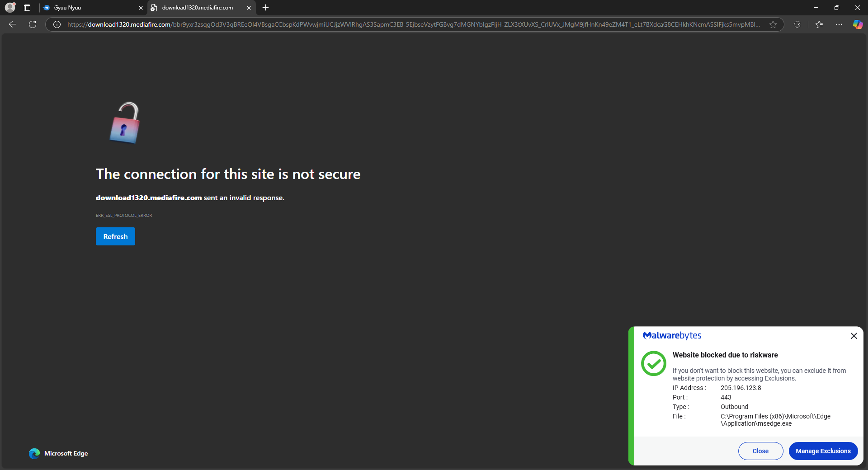This screenshot has height=470, width=868.
Task: Minimize the Edge window
Action: (816, 8)
